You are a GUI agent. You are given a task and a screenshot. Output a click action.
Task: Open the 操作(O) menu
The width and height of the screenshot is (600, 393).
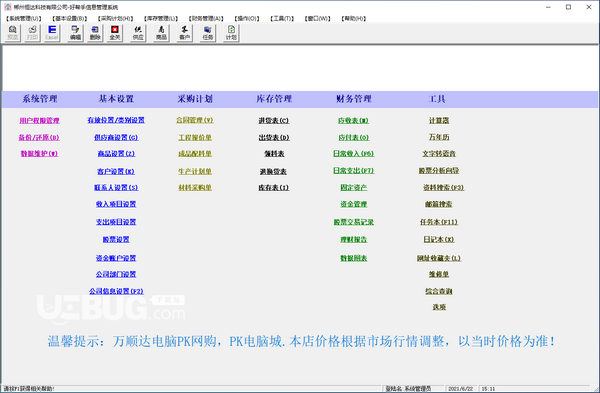247,18
